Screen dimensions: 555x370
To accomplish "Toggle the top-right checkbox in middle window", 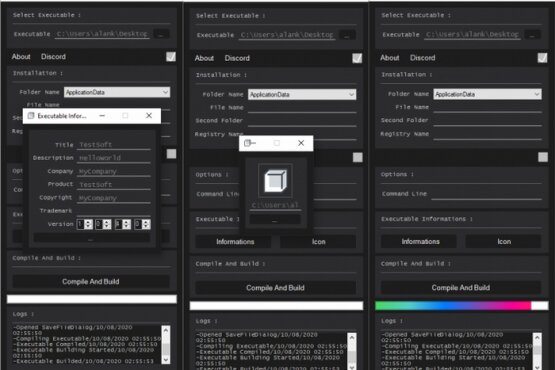I will [x=357, y=58].
